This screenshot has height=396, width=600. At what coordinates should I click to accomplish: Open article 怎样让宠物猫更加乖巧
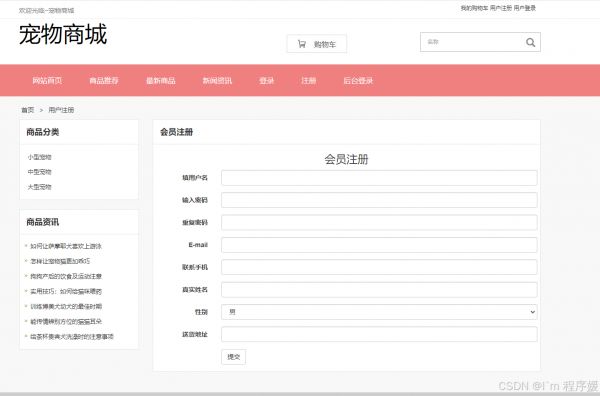pos(60,261)
